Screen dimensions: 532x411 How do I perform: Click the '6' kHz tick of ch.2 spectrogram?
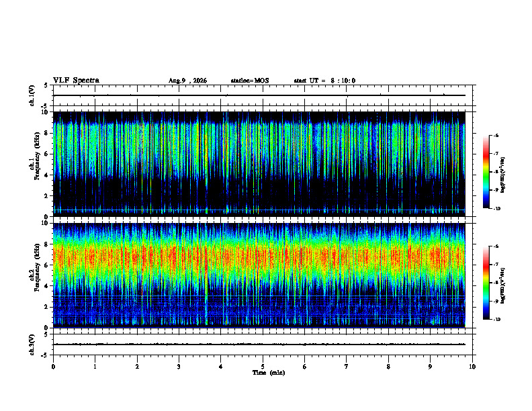(x=47, y=265)
